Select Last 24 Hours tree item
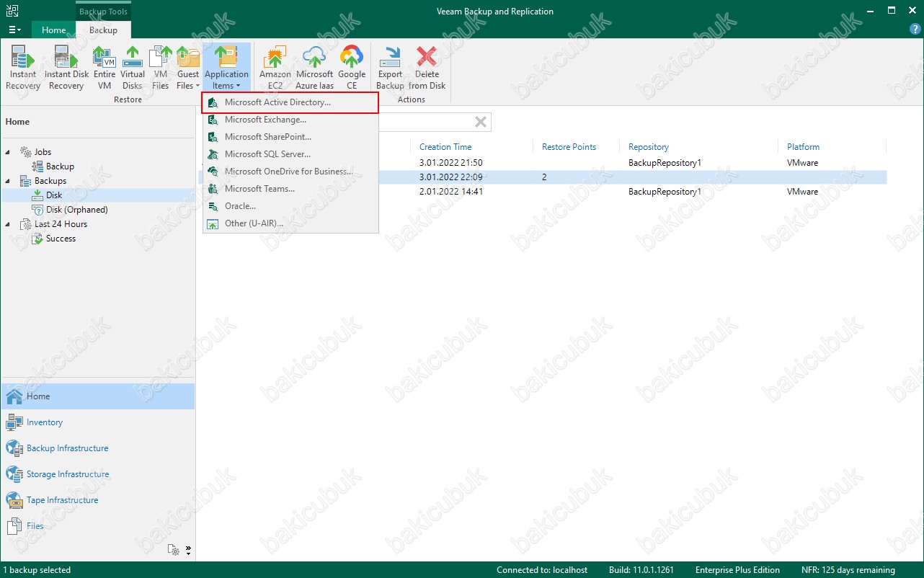This screenshot has height=578, width=924. (x=54, y=224)
